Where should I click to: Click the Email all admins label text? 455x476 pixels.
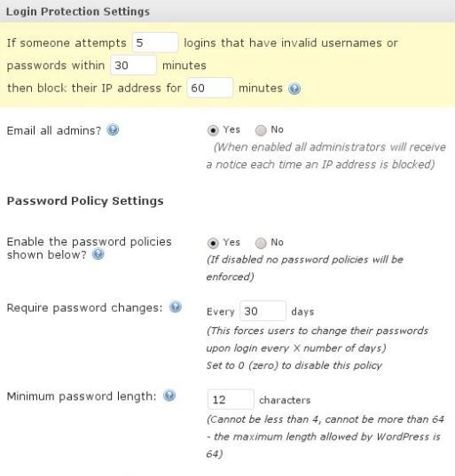pyautogui.click(x=54, y=130)
